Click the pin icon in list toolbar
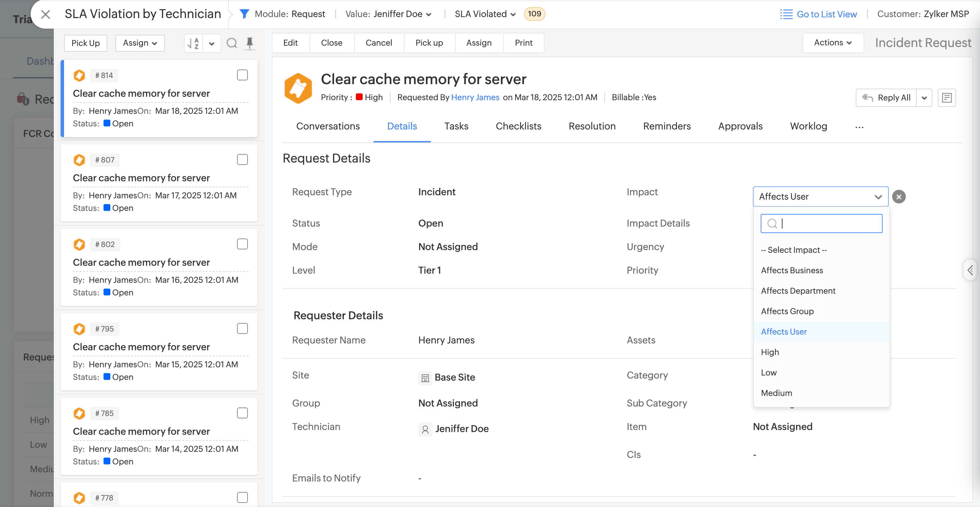Viewport: 980px width, 507px height. click(250, 43)
